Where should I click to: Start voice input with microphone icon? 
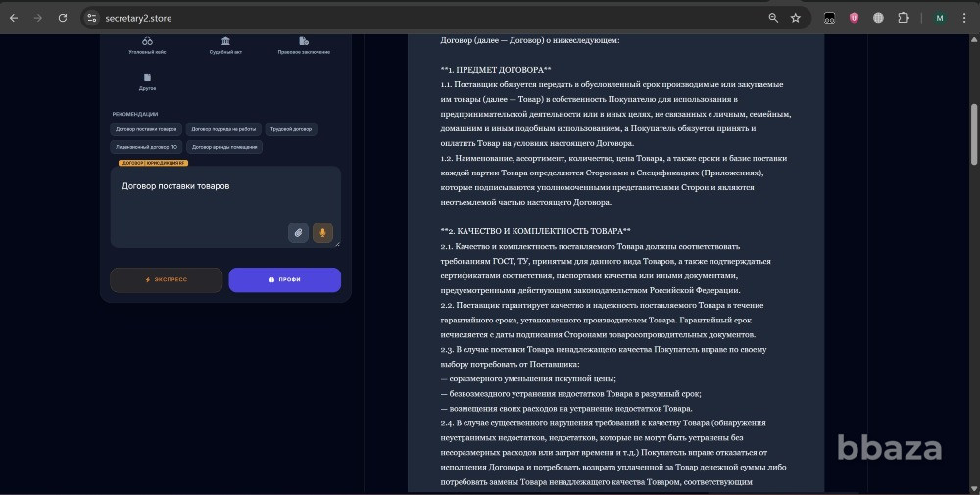(322, 232)
